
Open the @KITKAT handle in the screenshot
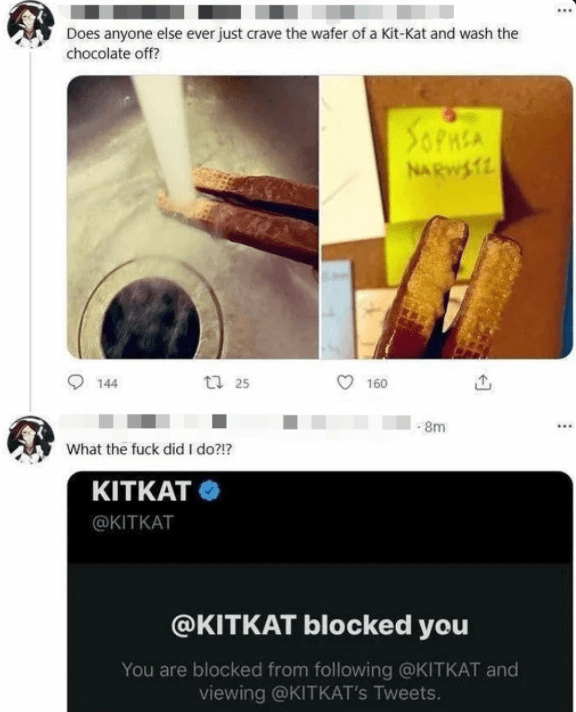click(x=133, y=522)
